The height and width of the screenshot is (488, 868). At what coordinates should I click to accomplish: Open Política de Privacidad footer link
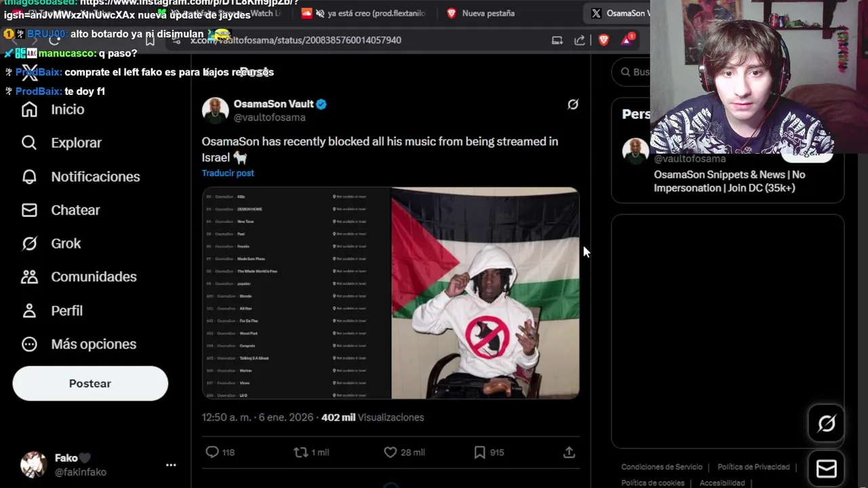[x=753, y=467]
